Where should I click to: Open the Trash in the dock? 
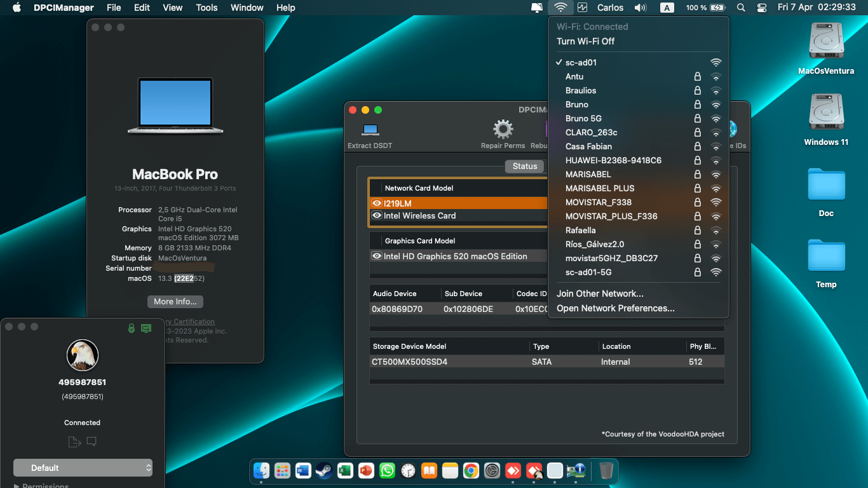pos(606,471)
